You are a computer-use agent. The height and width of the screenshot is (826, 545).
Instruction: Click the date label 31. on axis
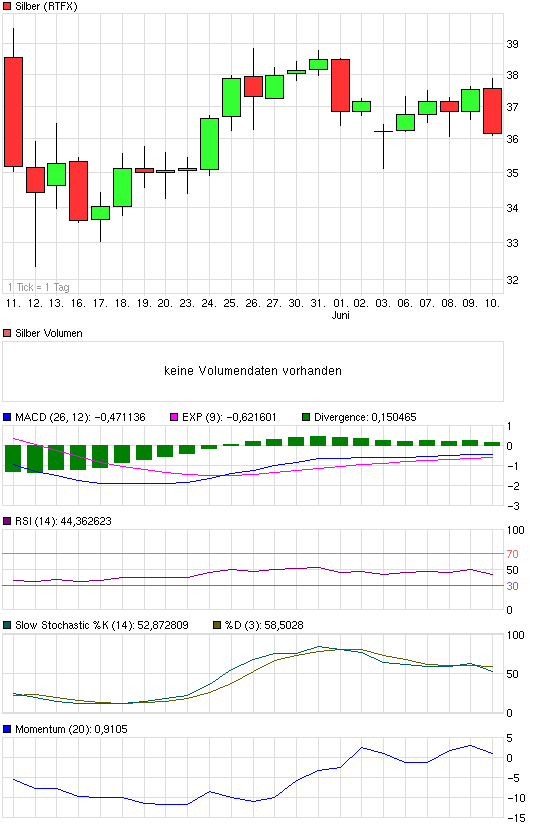click(318, 303)
